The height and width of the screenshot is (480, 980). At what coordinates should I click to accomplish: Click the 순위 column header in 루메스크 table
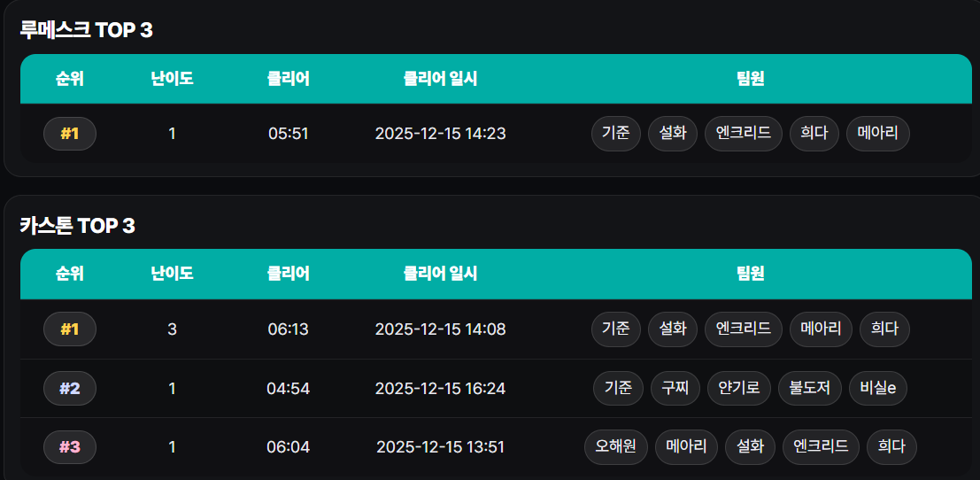pyautogui.click(x=70, y=79)
